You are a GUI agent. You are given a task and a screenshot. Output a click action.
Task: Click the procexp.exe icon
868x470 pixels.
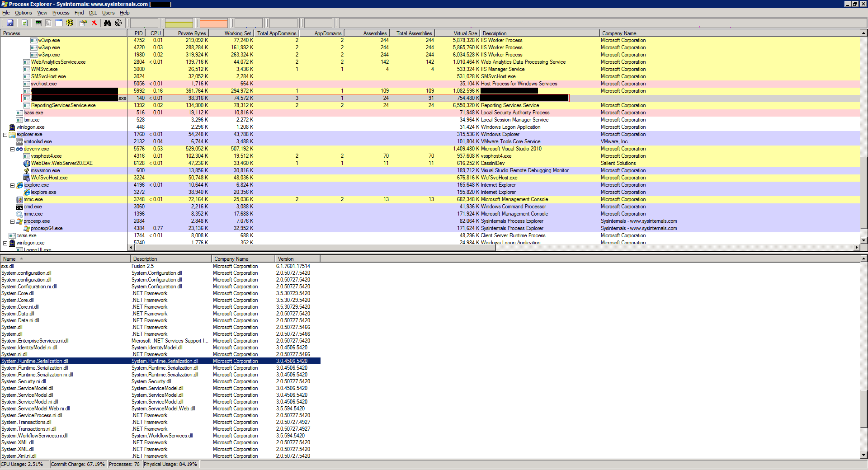point(19,221)
